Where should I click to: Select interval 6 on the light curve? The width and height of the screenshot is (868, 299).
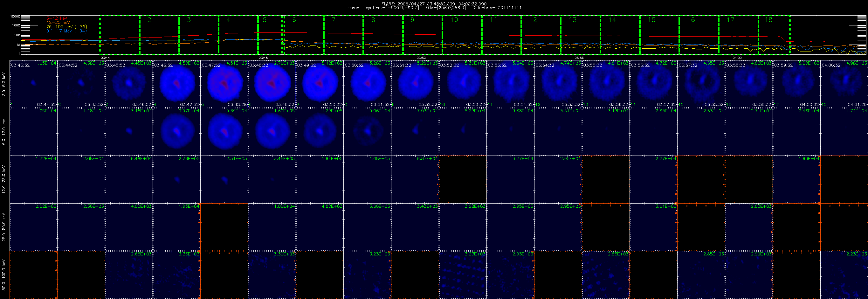(304, 35)
